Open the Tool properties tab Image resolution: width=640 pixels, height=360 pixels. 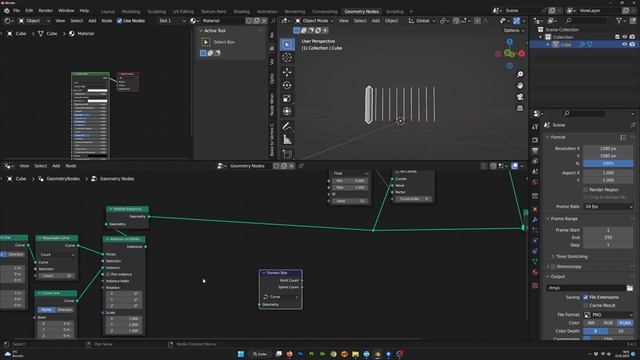[x=535, y=127]
